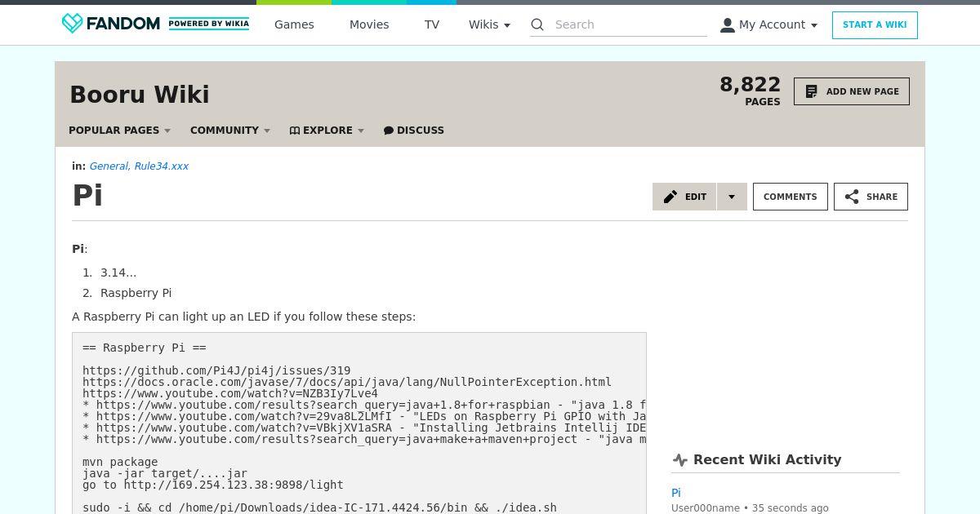Click the 'A Raspberry Pi can light up' sentence
The image size is (980, 514).
243,317
